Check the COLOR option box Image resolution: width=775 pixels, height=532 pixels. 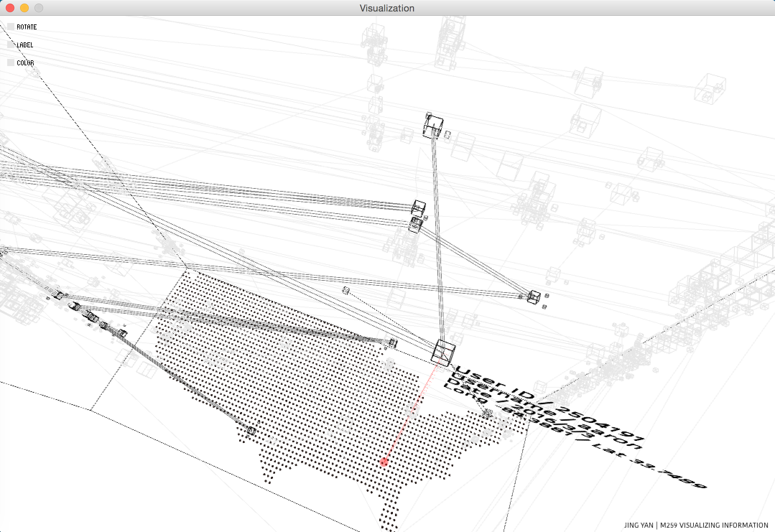[x=11, y=63]
